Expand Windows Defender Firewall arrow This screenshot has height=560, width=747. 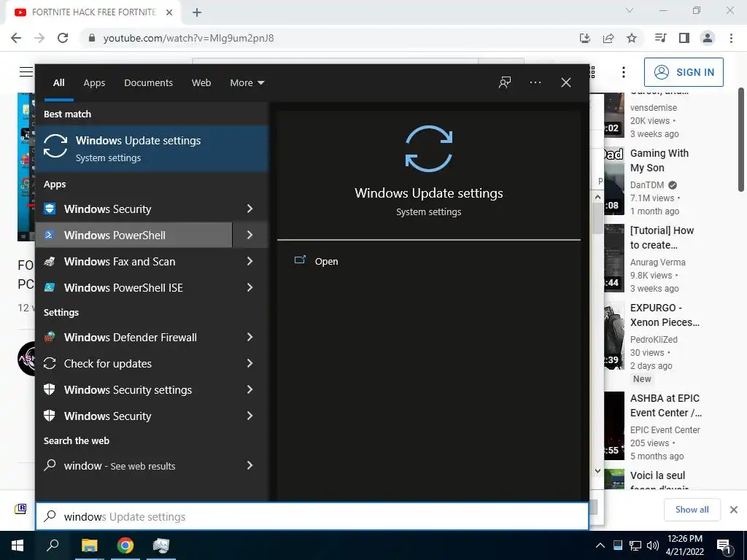(x=250, y=337)
